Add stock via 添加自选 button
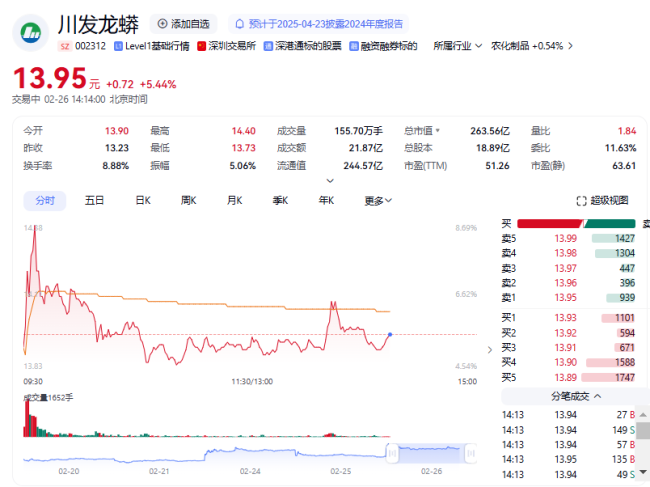The image size is (650, 487). 183,24
